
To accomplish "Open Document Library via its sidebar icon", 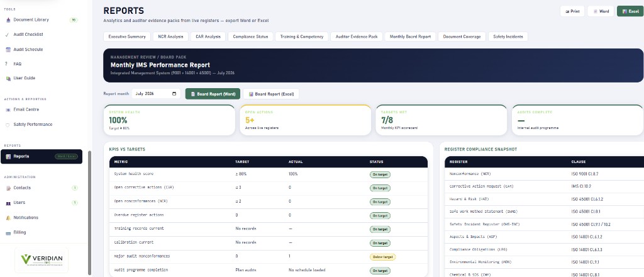I will click(8, 20).
